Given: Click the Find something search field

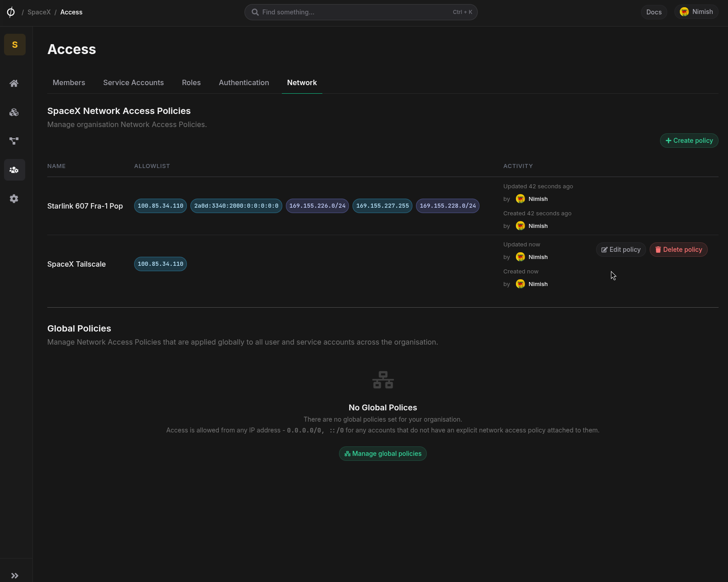Looking at the screenshot, I should point(361,12).
